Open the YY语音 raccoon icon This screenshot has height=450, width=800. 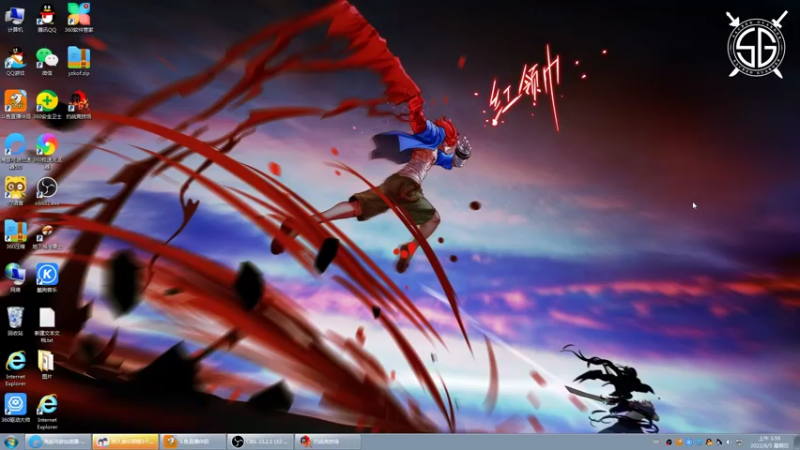pos(15,191)
